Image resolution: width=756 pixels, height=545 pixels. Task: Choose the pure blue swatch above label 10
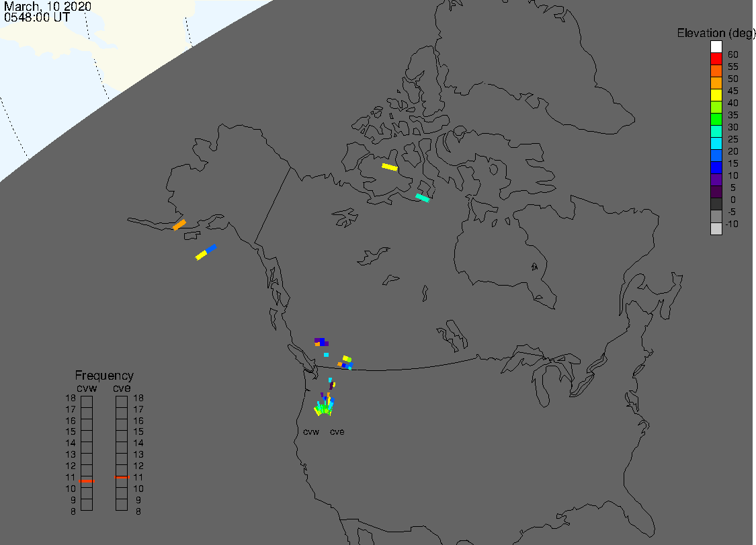pos(716,167)
